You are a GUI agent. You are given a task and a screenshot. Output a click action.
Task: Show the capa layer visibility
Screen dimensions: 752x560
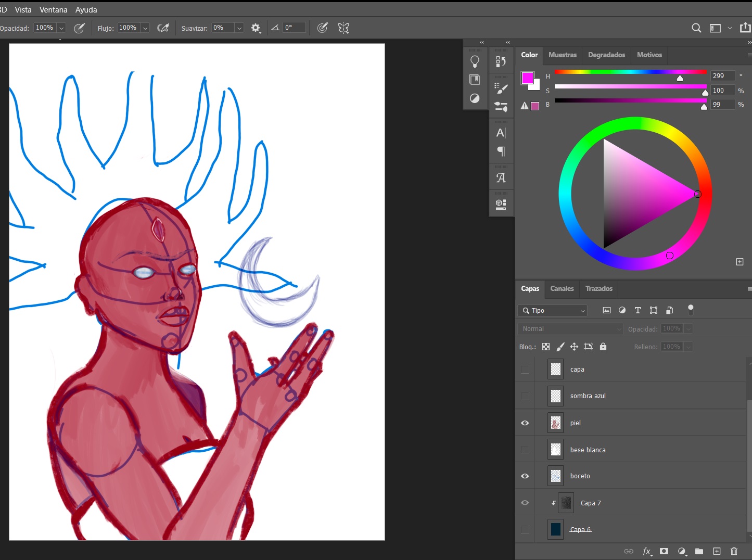click(525, 370)
